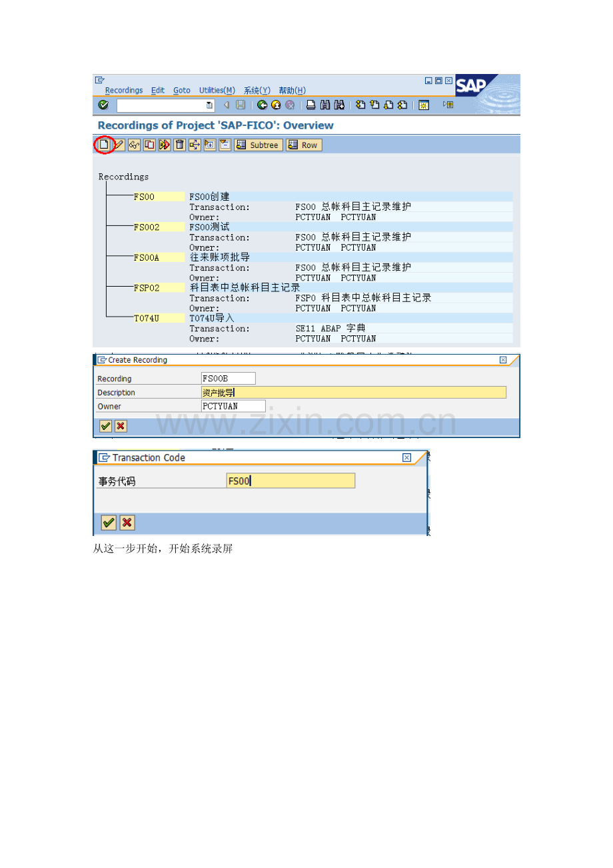
Task: Click the Create New Session icon
Action: [423, 105]
